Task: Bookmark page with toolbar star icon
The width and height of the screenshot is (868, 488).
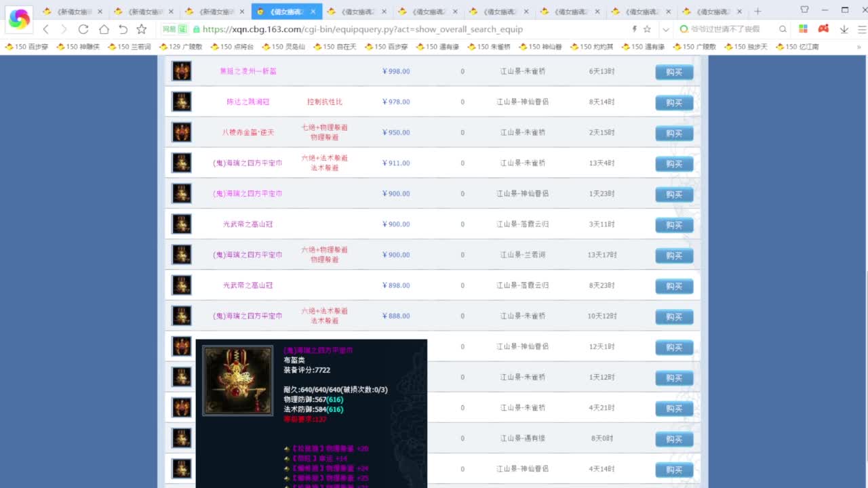Action: tap(141, 29)
